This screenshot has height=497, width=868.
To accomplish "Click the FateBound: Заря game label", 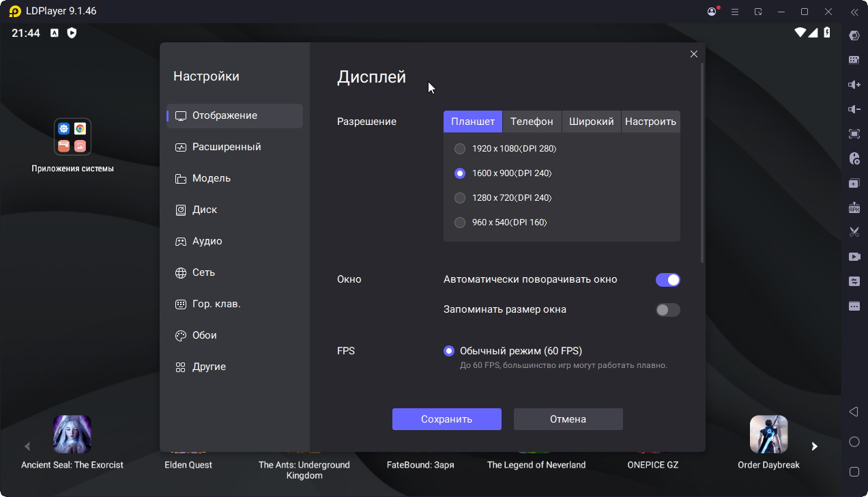I will [x=420, y=465].
